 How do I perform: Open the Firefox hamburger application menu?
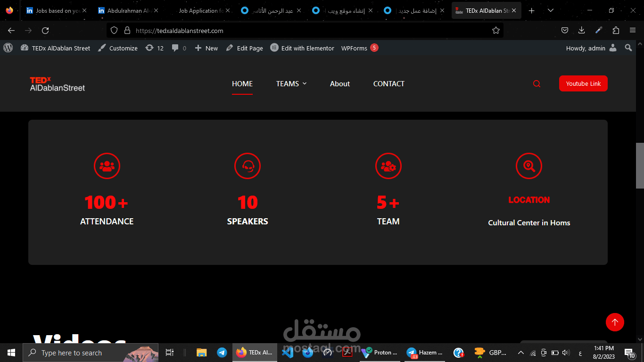[633, 30]
